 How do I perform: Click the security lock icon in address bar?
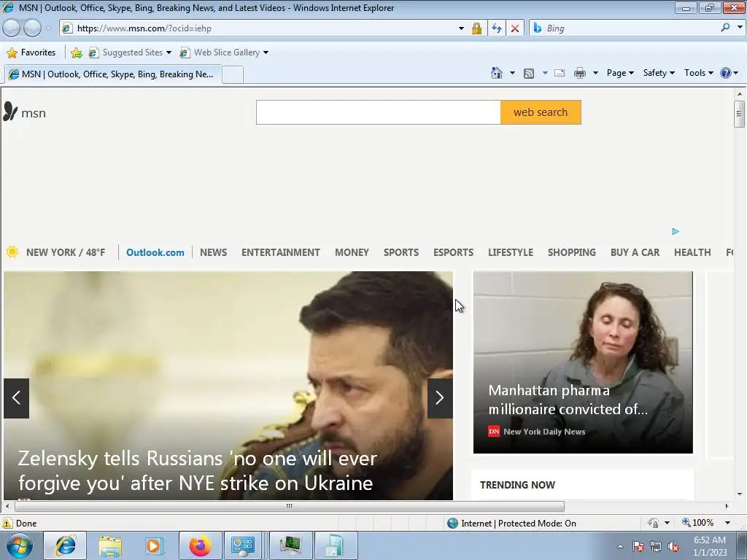[476, 28]
